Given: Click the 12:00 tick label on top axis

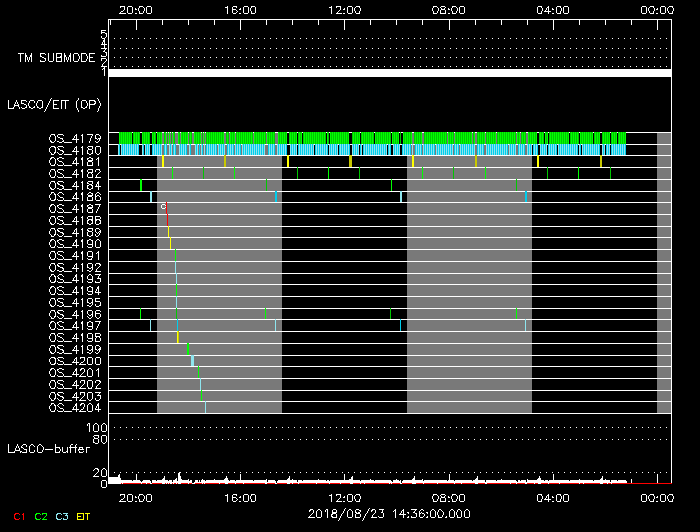Looking at the screenshot, I should [x=344, y=9].
